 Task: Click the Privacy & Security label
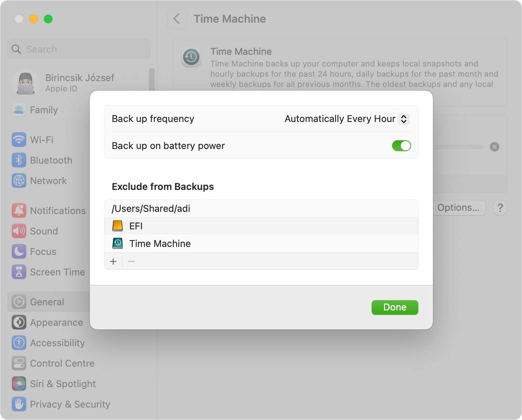click(70, 404)
